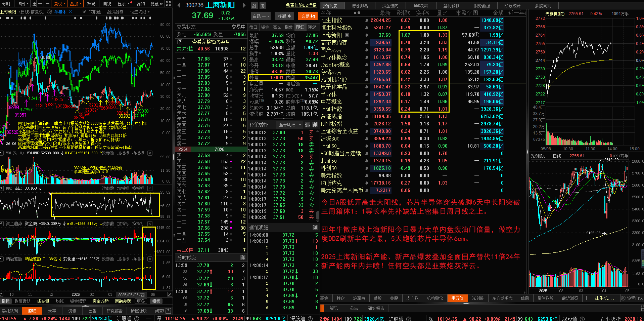The height and width of the screenshot is (321, 644).
Task: Expand the chevron before 深股通
Action: coord(84,12)
